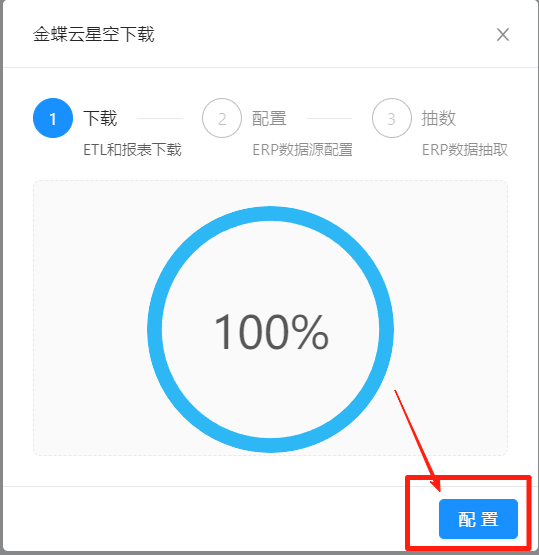Go to the 抽数 step title
Image resolution: width=539 pixels, height=555 pixels.
tap(438, 118)
